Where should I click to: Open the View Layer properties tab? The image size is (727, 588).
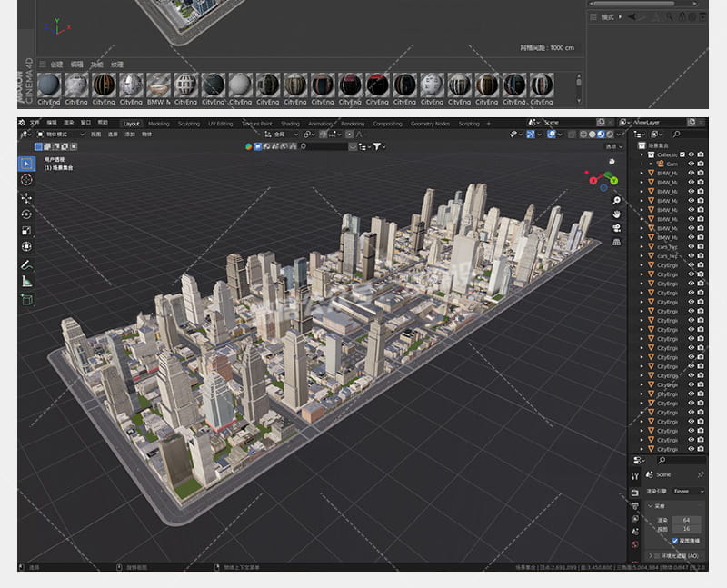635,519
